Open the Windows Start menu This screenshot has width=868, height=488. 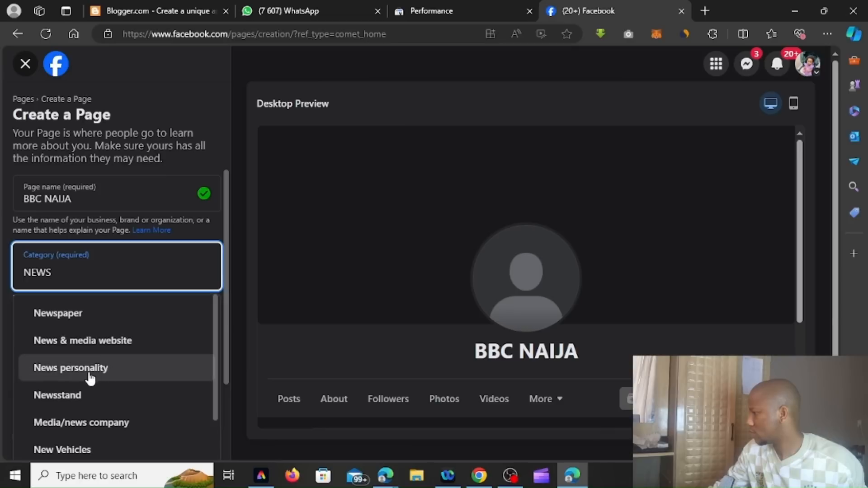click(x=15, y=475)
